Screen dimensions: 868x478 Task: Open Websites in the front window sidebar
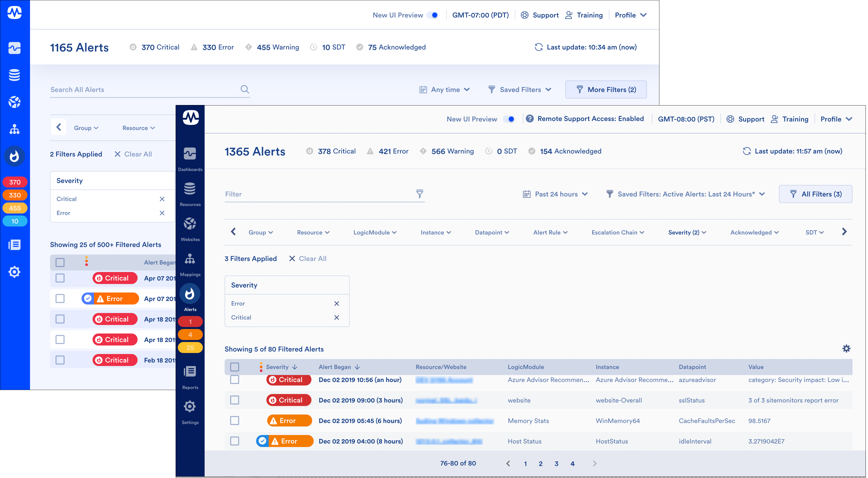click(190, 229)
